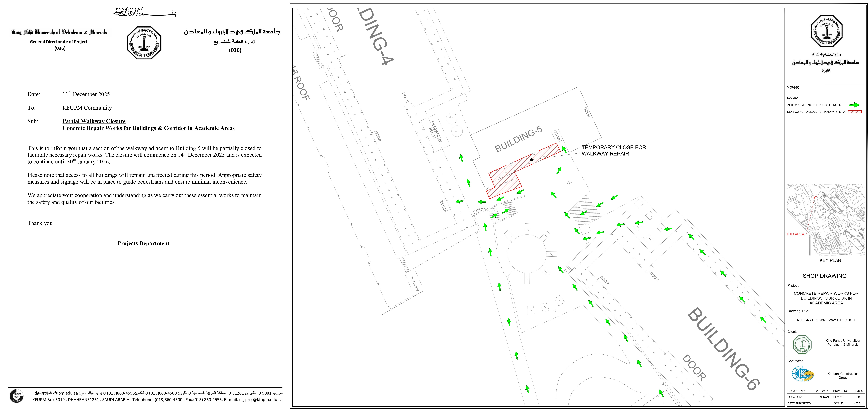This screenshot has width=868, height=409.
Task: Click the 'Projects Department' signature
Action: click(144, 243)
